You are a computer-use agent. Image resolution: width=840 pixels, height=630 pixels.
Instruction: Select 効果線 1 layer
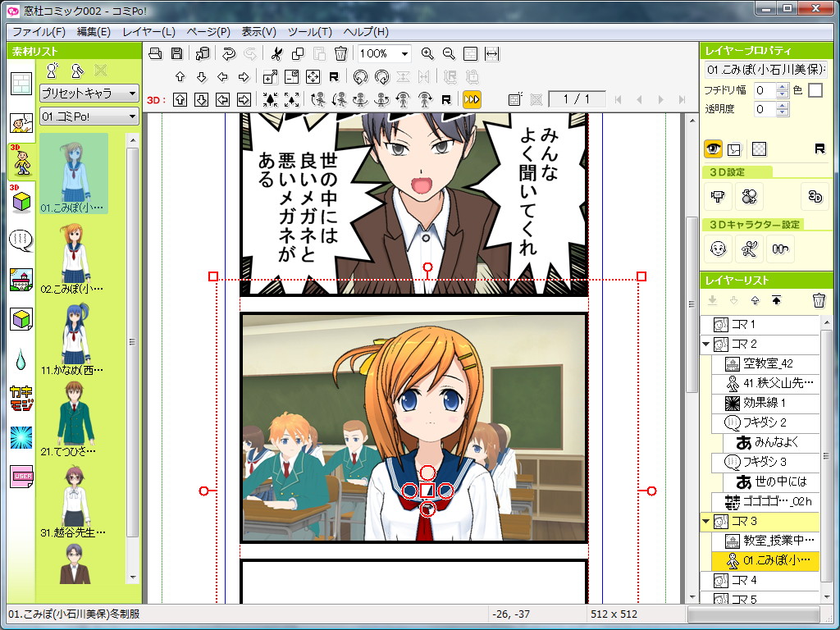pos(765,403)
